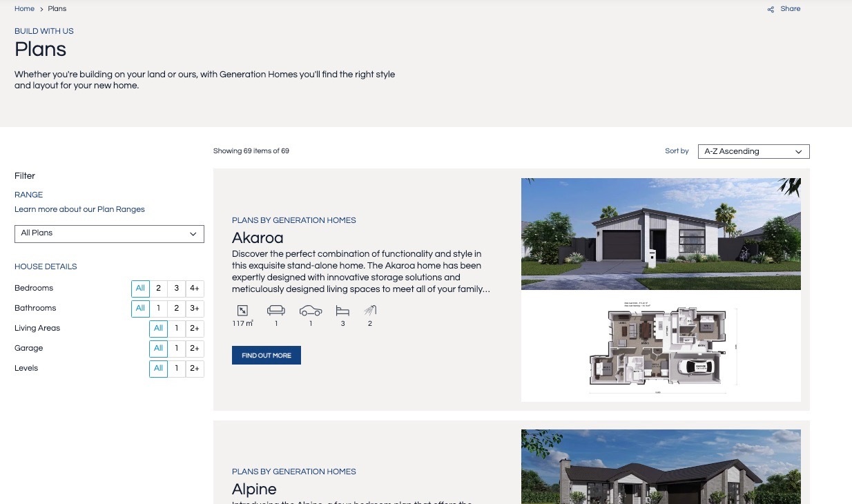
Task: View Akaroa floor plan image
Action: [x=661, y=346]
